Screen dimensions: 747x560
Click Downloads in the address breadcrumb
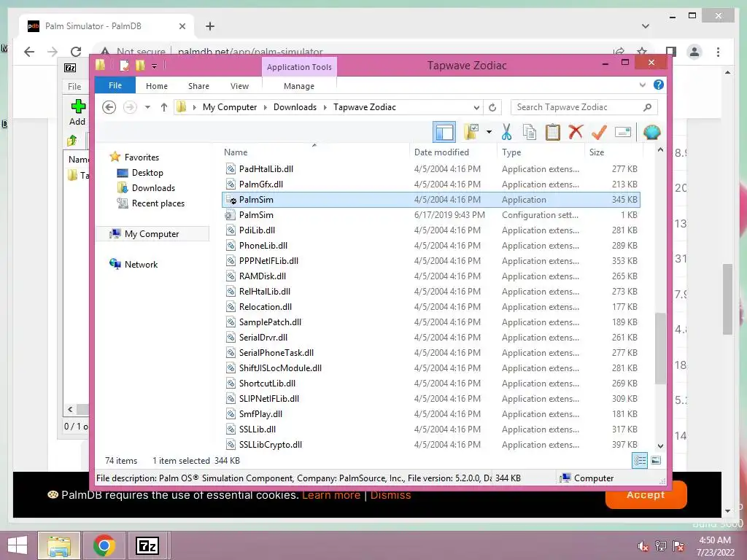point(295,107)
